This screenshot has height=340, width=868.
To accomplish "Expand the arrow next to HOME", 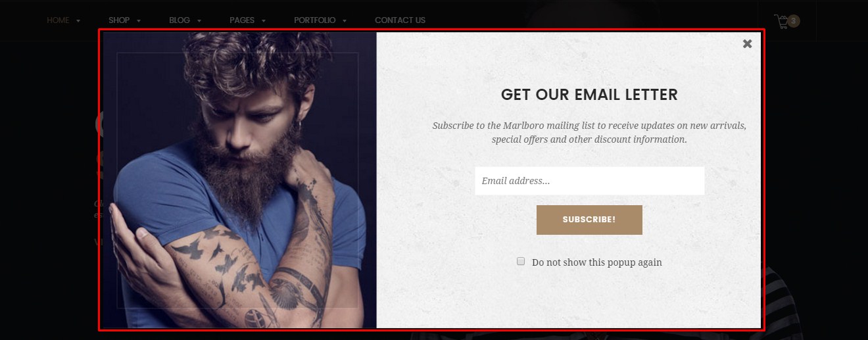I will (78, 21).
